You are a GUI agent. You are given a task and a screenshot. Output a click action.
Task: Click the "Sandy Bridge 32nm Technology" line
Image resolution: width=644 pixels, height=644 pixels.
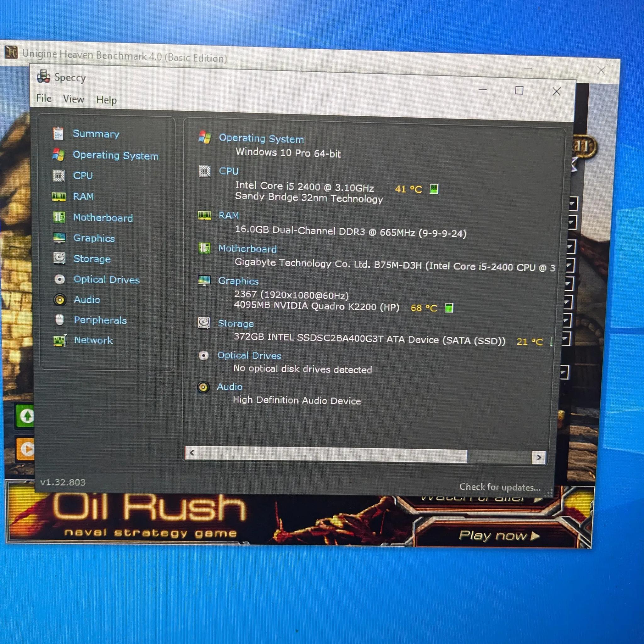[x=309, y=197]
